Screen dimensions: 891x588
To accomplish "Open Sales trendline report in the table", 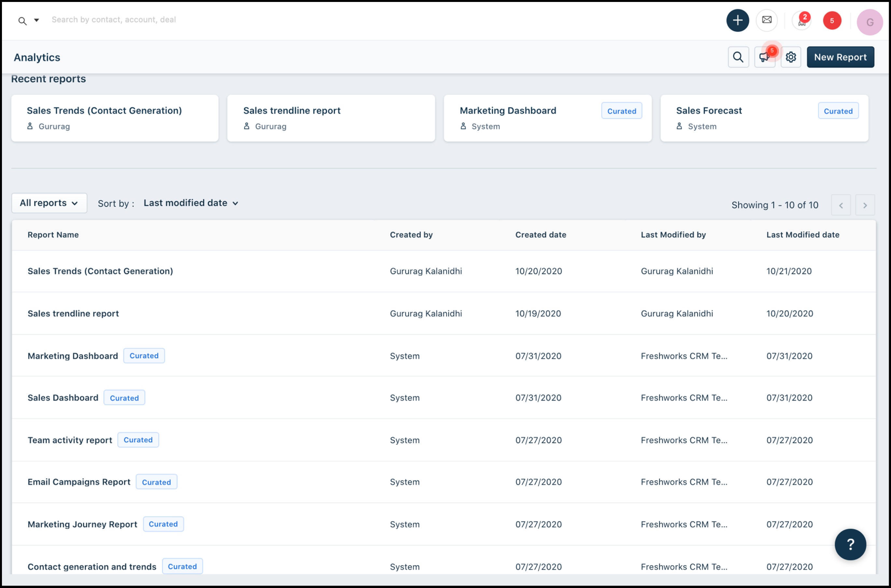I will click(73, 313).
